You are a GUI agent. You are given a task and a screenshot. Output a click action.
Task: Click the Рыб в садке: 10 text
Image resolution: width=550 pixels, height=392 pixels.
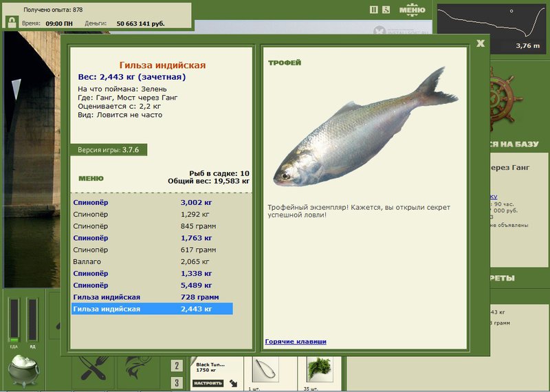(219, 173)
